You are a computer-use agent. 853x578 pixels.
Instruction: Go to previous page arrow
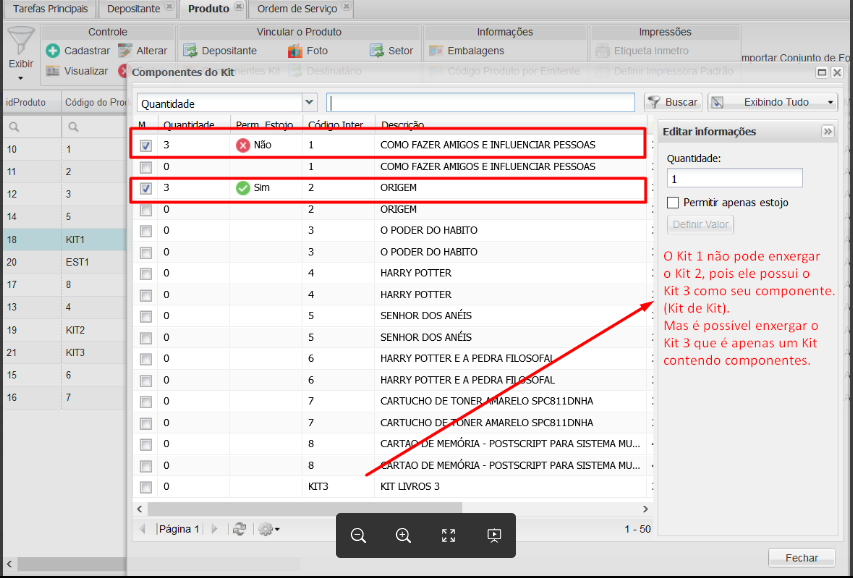tap(143, 529)
